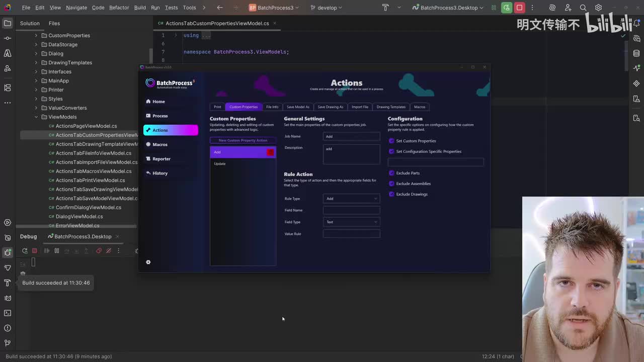Open Reporter page in BatchProcess
644x362 pixels.
click(171, 159)
